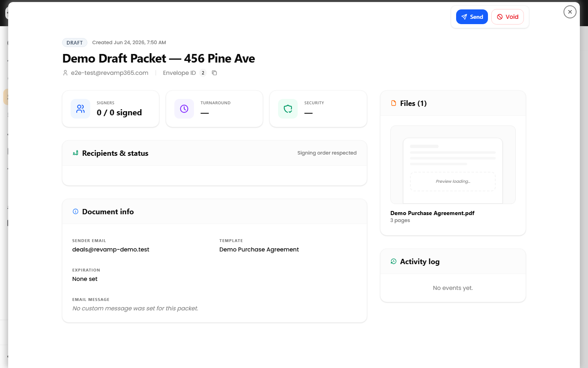Click the Document info heading
The image size is (588, 368).
click(x=108, y=212)
